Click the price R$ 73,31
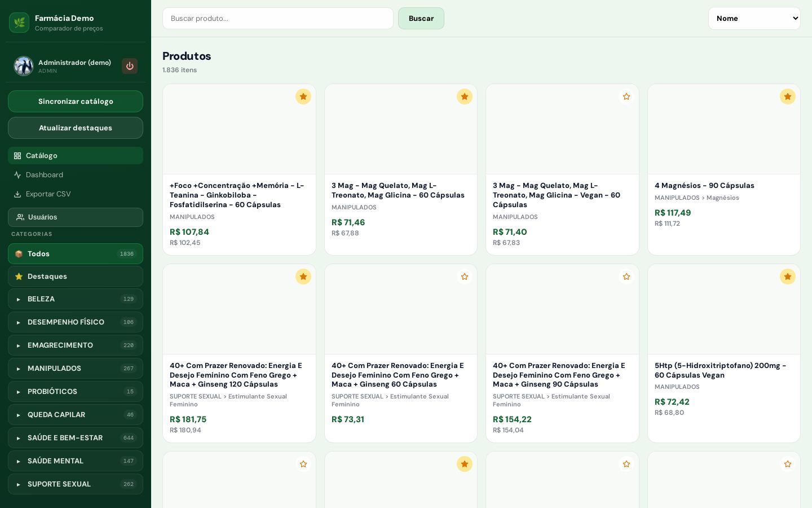 pyautogui.click(x=348, y=419)
